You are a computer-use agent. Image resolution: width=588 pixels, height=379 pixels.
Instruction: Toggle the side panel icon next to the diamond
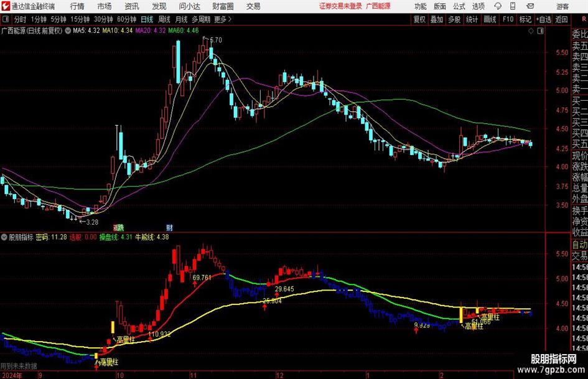pyautogui.click(x=540, y=31)
